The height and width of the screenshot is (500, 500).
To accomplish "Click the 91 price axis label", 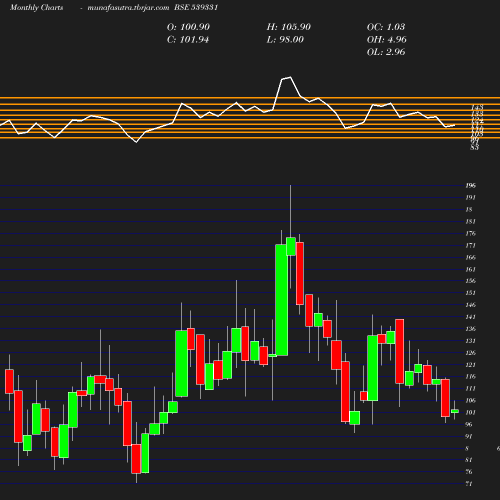I will click(469, 437).
